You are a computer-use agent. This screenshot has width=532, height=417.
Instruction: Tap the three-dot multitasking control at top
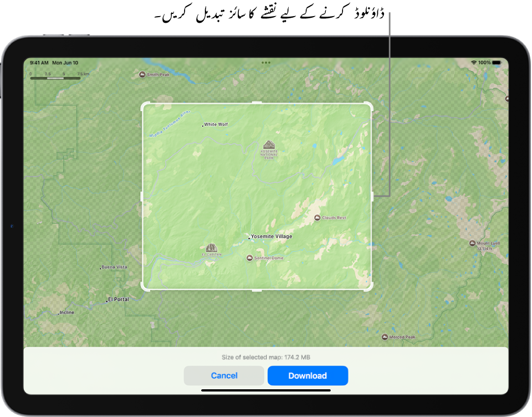(266, 63)
